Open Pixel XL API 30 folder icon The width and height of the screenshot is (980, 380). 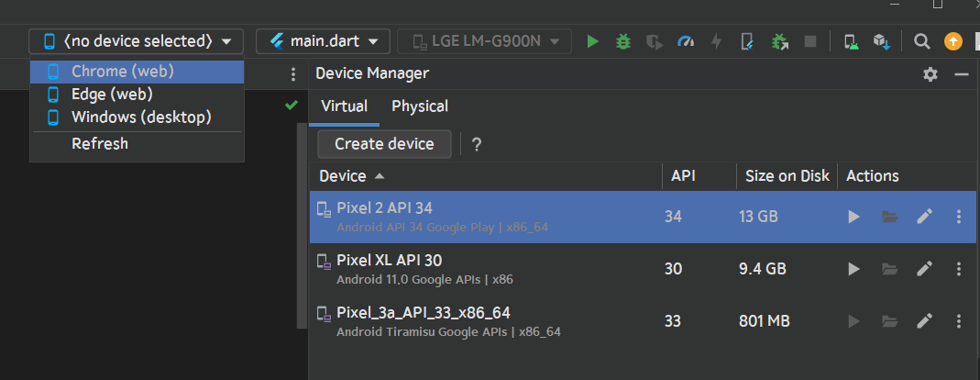point(889,269)
